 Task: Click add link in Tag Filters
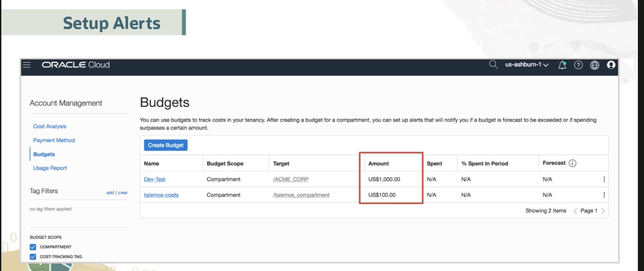tap(110, 193)
